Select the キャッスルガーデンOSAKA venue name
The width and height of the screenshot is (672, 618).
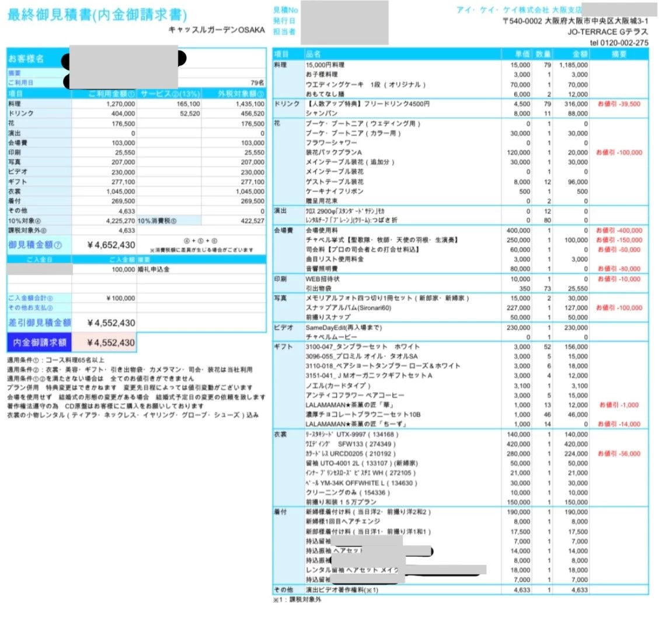click(x=216, y=30)
